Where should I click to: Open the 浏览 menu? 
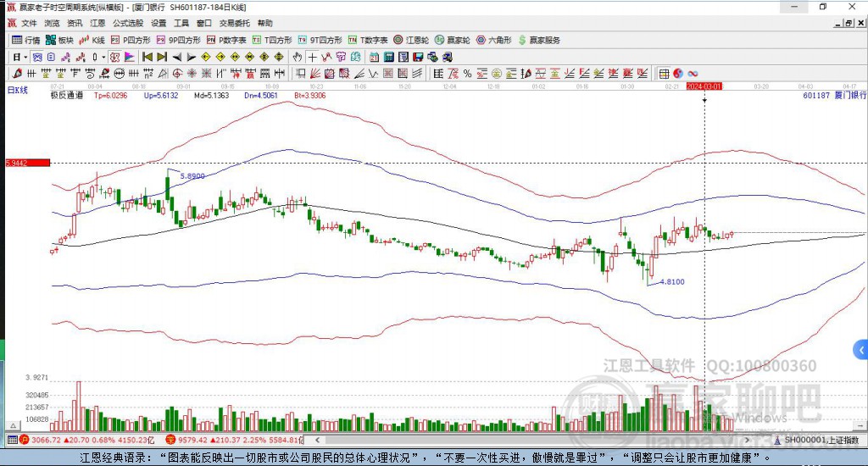point(52,23)
